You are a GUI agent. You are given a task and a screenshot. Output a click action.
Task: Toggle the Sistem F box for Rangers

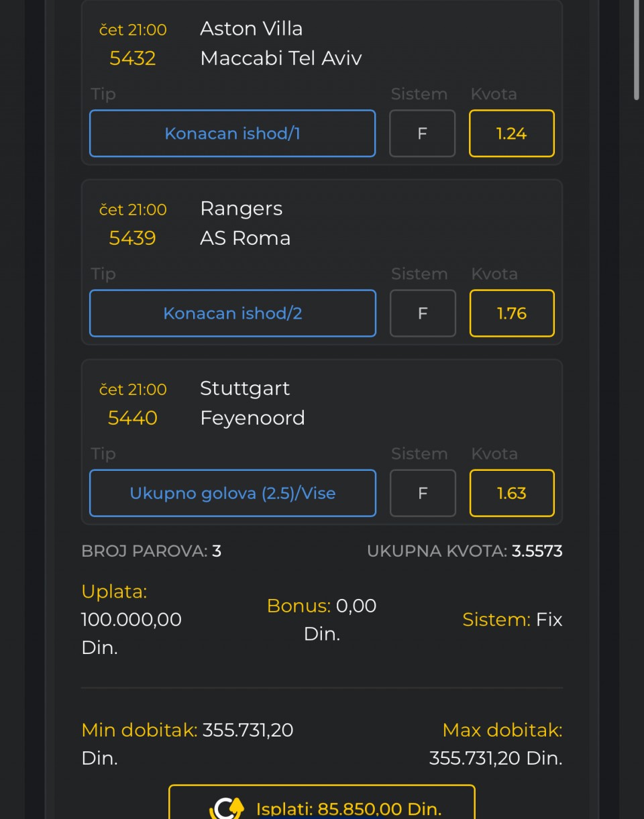click(422, 313)
